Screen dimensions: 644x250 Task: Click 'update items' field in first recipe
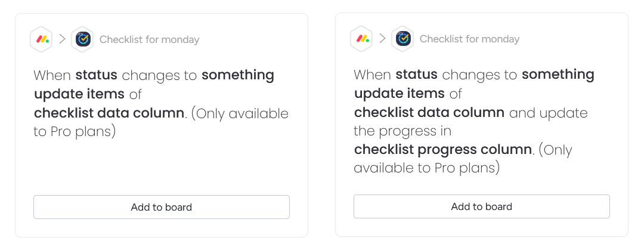(x=79, y=94)
